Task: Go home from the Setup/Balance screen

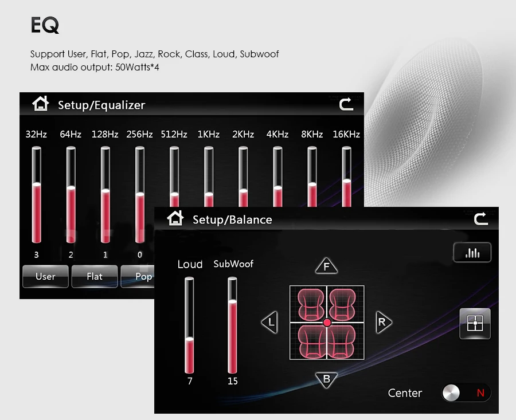Action: (x=175, y=218)
